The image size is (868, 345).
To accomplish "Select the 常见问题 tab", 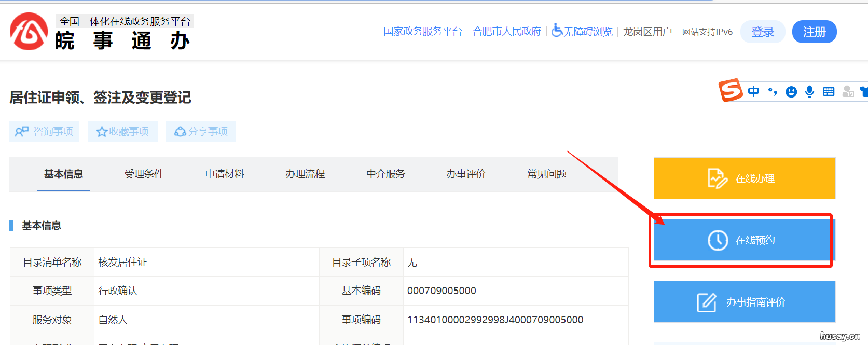I will coord(547,174).
